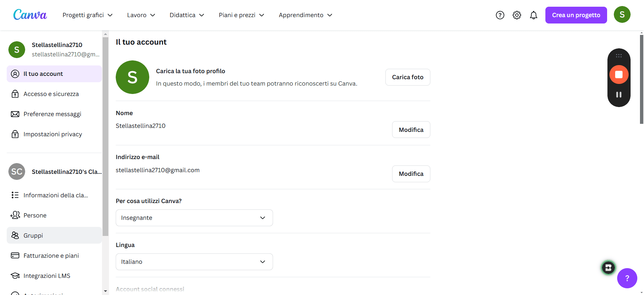
Task: Open the help question mark icon in header
Action: 500,15
